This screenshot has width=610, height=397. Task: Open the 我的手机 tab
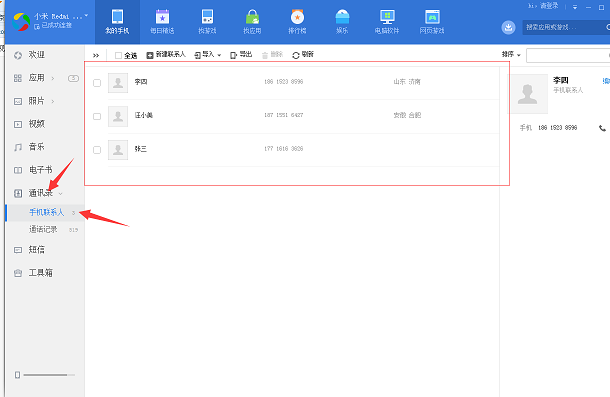coord(117,22)
